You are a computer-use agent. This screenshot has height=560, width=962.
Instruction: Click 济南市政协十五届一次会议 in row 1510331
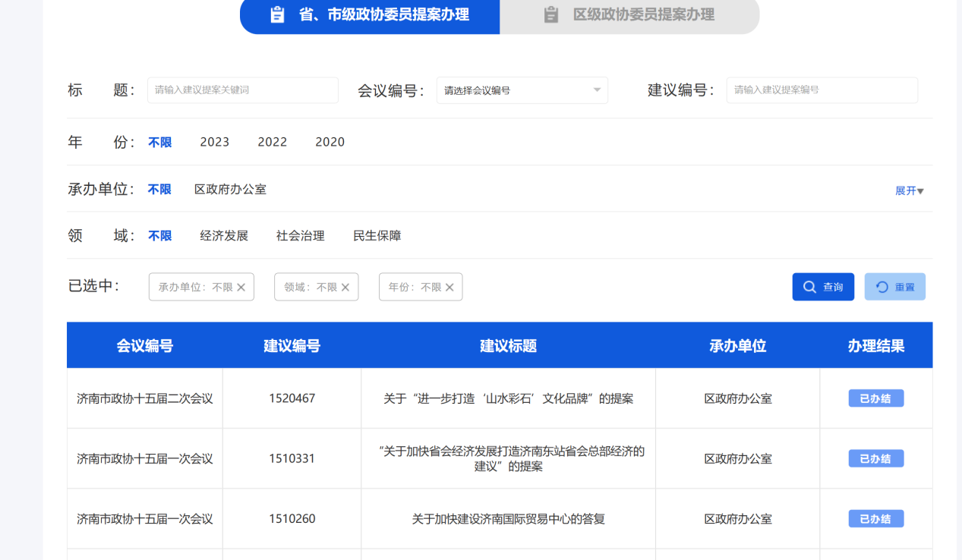(145, 459)
